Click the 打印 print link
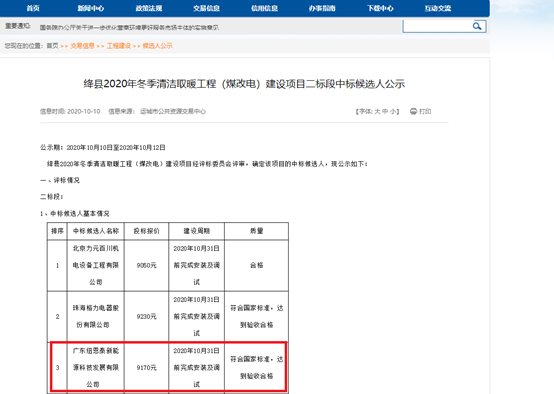This screenshot has width=554, height=394. pyautogui.click(x=425, y=112)
